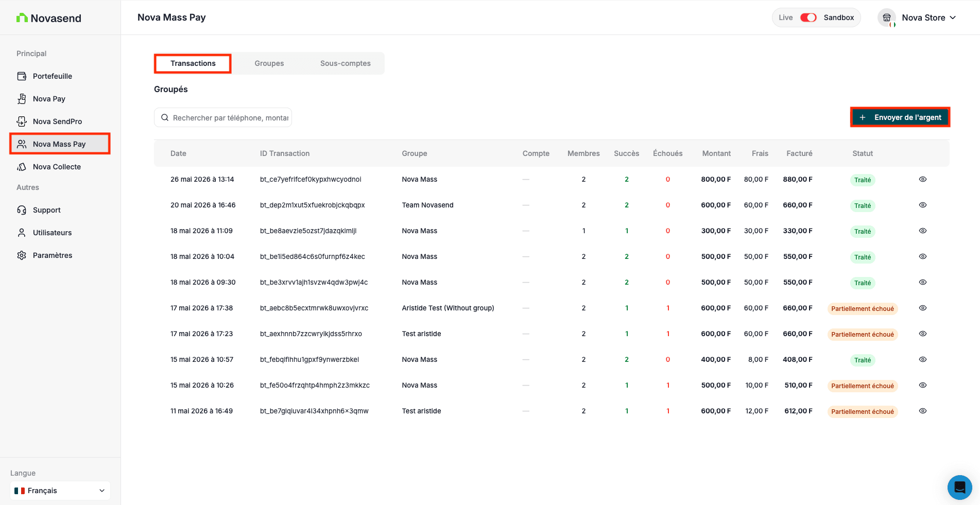Open Paramètres link in sidebar
The height and width of the screenshot is (505, 980).
tap(60, 255)
